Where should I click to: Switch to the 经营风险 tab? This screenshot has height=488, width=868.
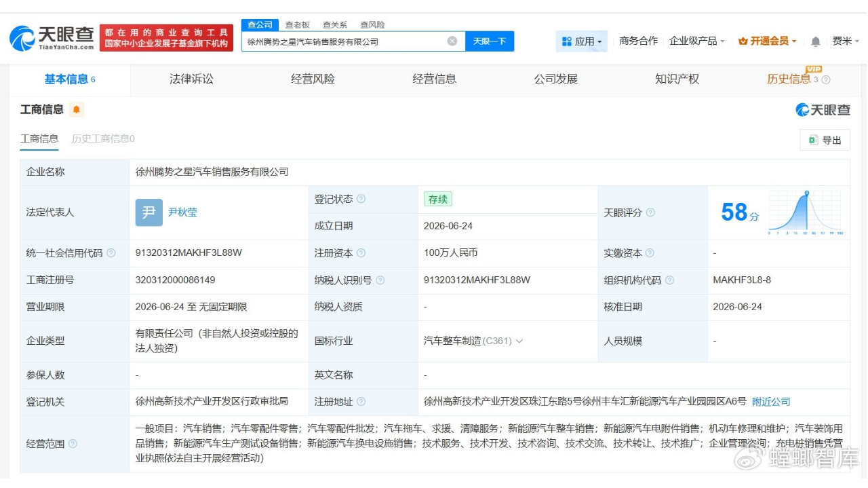point(313,79)
